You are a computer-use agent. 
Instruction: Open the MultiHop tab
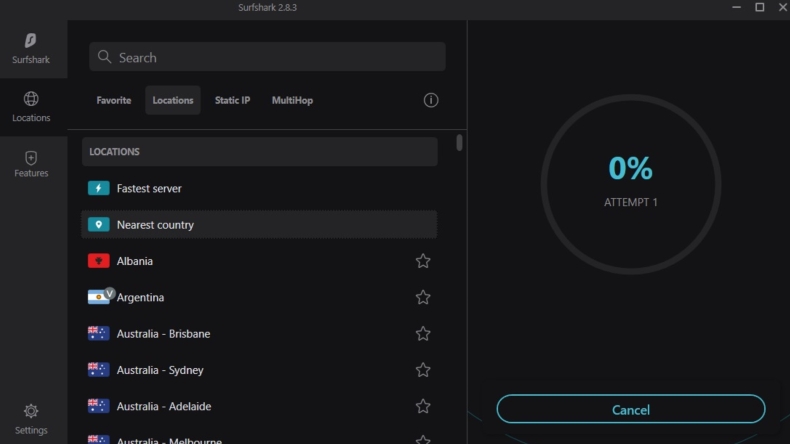(x=292, y=100)
